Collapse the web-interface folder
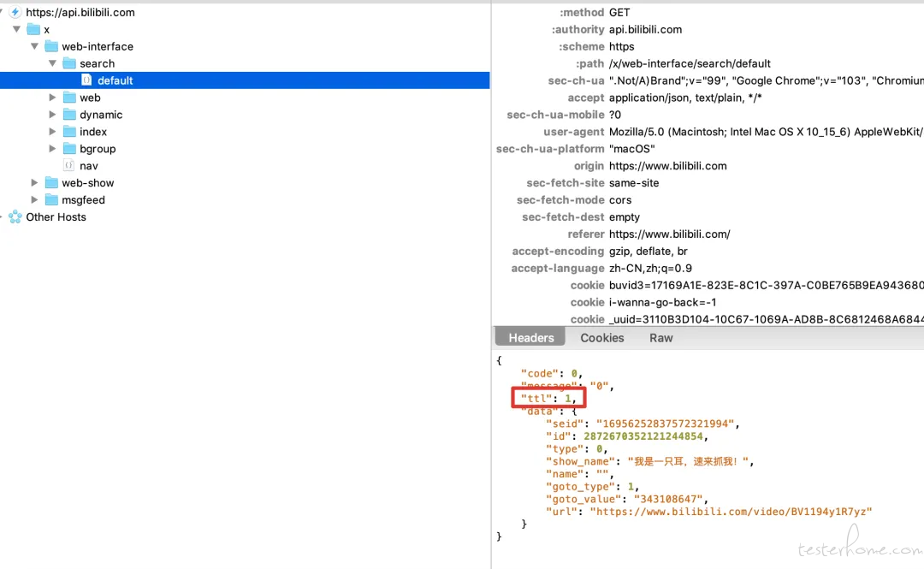The image size is (924, 569). pyautogui.click(x=35, y=46)
